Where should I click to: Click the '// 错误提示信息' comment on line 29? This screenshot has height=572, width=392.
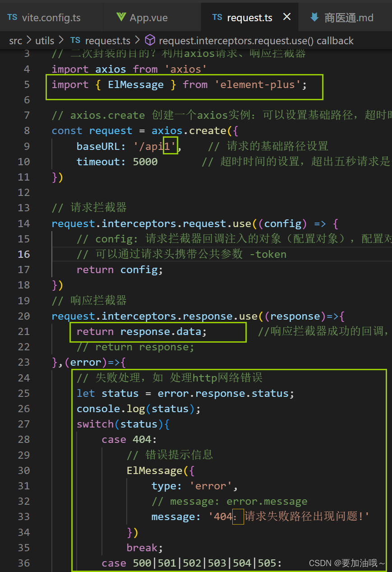click(170, 455)
